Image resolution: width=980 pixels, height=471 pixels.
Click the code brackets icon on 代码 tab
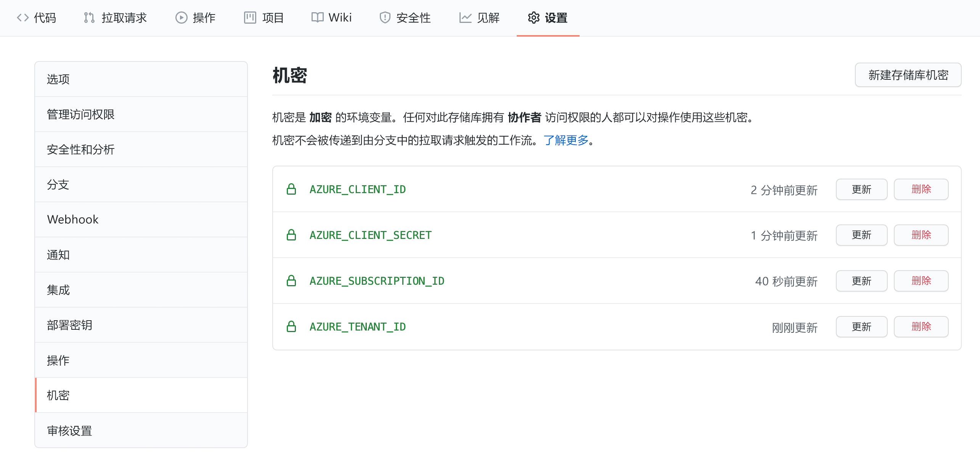23,18
